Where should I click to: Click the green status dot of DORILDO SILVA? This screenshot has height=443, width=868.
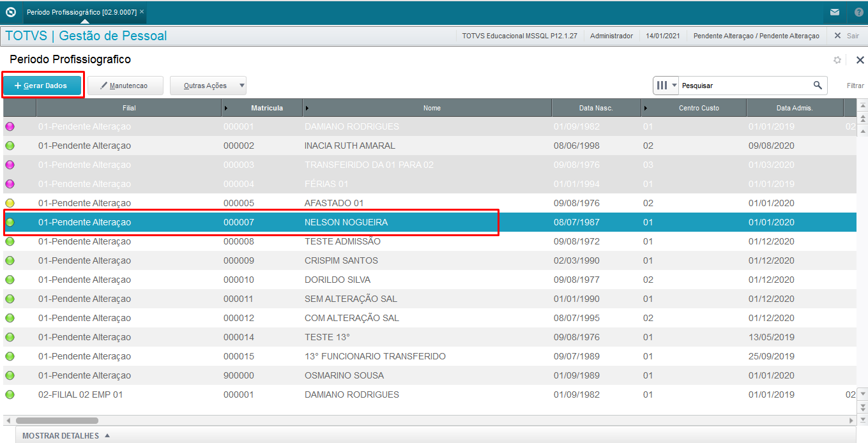coord(10,280)
